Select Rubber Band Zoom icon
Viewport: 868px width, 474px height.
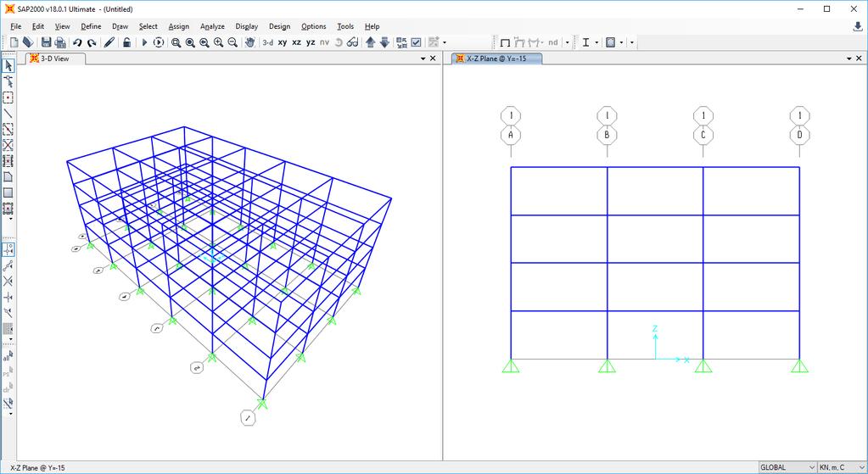(176, 42)
